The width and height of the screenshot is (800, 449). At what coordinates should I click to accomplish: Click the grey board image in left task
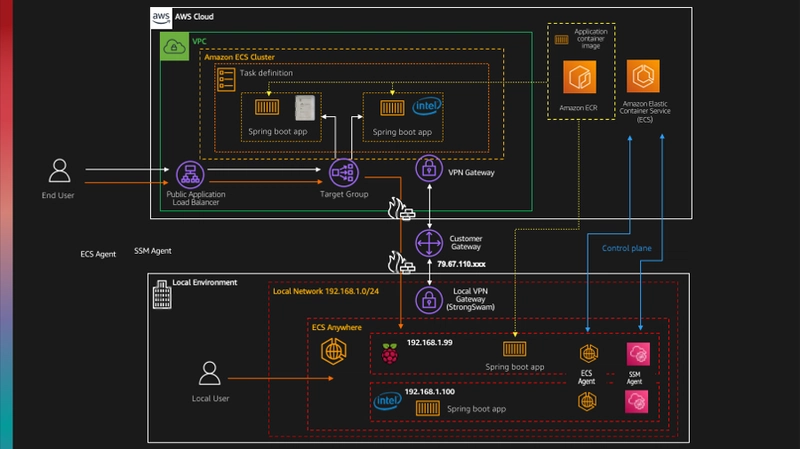(x=305, y=108)
